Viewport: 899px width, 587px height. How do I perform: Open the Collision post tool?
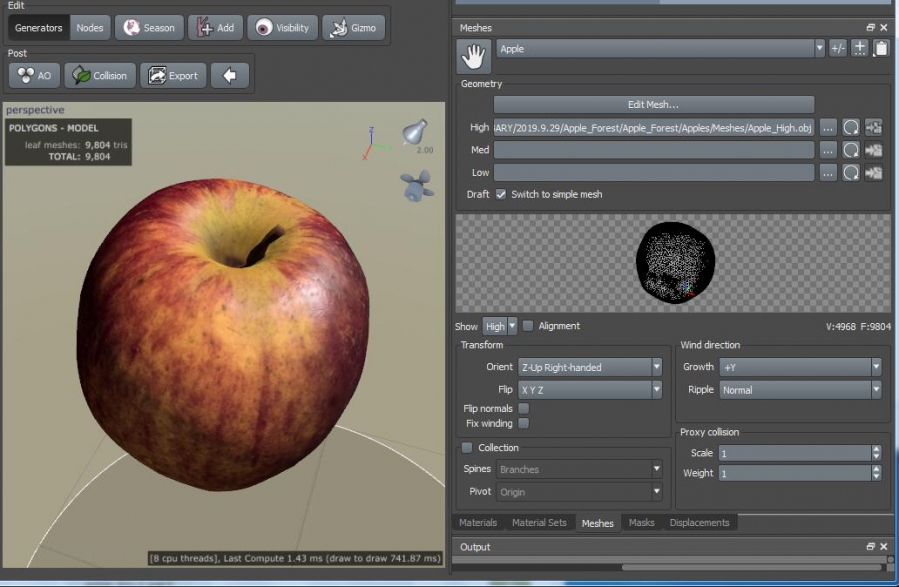99,76
